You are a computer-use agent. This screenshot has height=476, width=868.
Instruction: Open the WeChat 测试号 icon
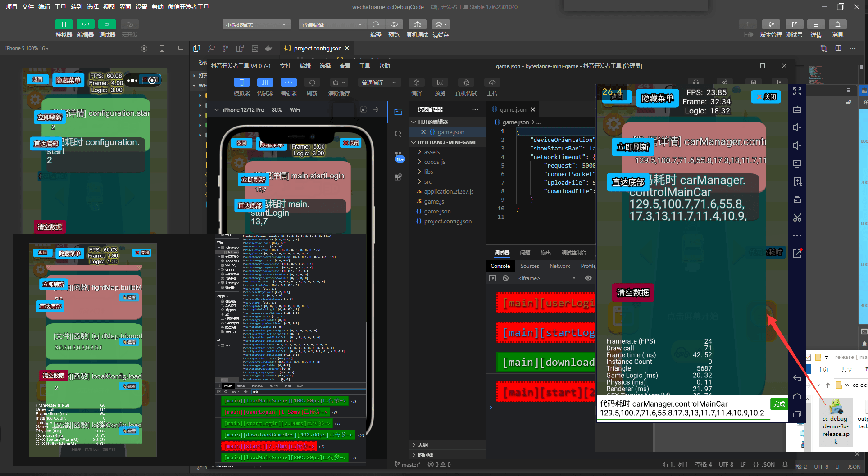coord(794,24)
